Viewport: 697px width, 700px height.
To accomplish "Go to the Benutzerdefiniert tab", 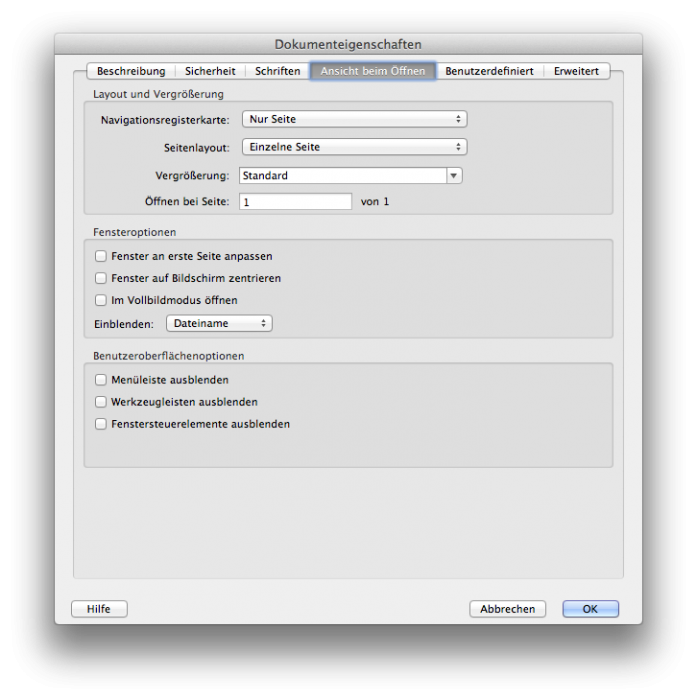I will coord(489,71).
